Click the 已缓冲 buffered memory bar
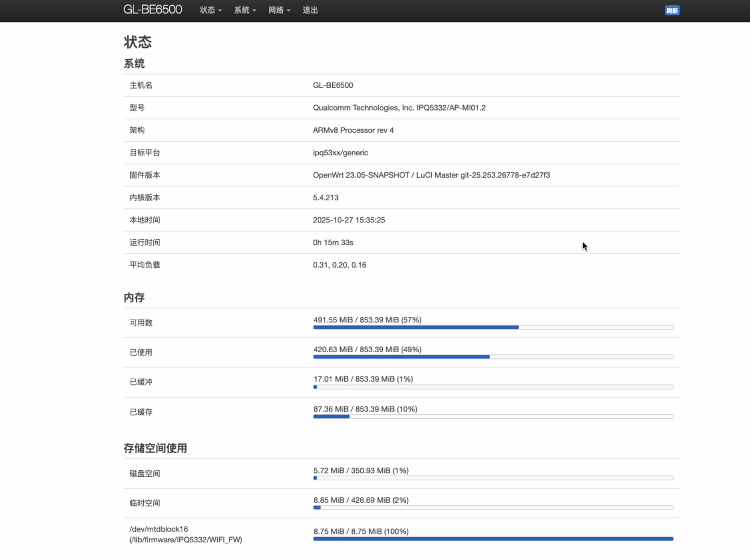Screen dimensions: 750x560 [493, 387]
